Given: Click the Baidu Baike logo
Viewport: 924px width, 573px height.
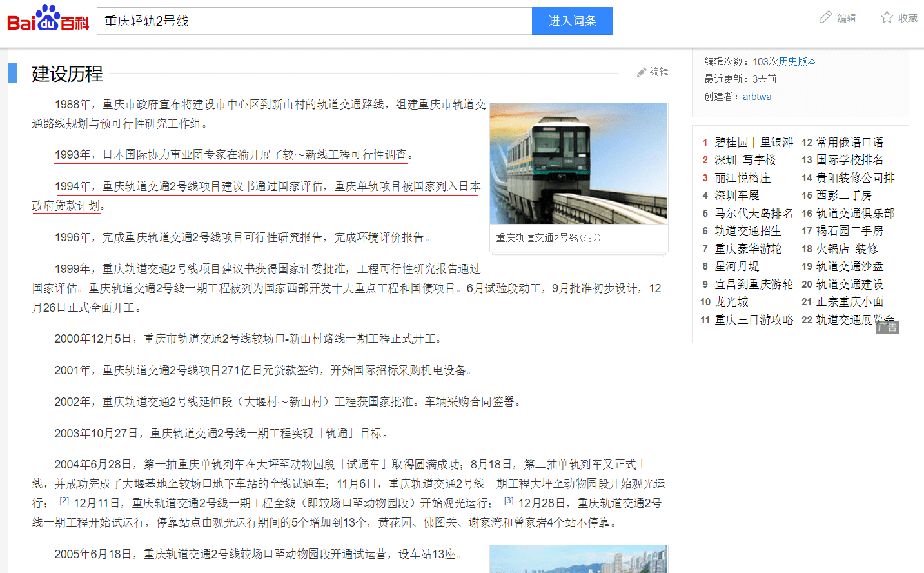Looking at the screenshot, I should pyautogui.click(x=48, y=18).
